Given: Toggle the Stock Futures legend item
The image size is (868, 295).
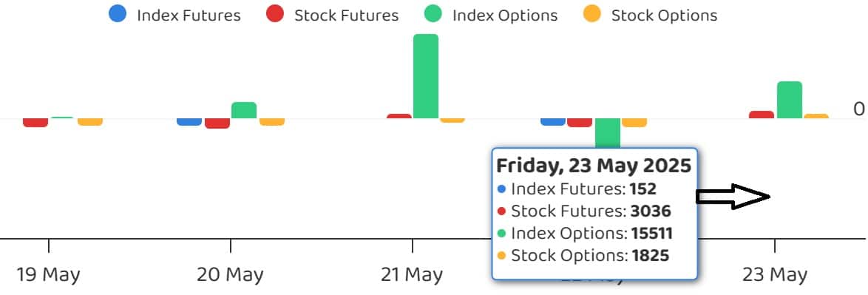Looking at the screenshot, I should (332, 14).
